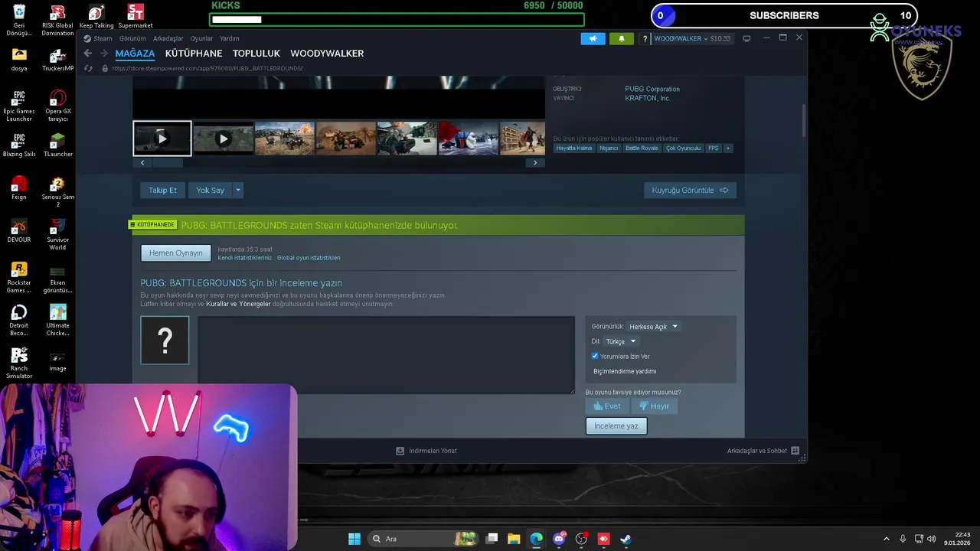Screen dimensions: 980x551
Task: Launch RISK Global Domination desktop shortcut
Action: pyautogui.click(x=57, y=20)
